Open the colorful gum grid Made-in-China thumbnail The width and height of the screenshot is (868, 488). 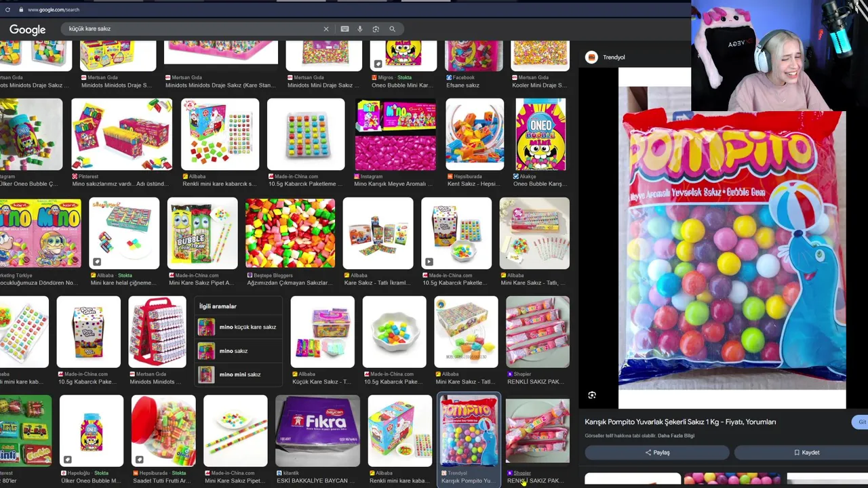(x=306, y=134)
